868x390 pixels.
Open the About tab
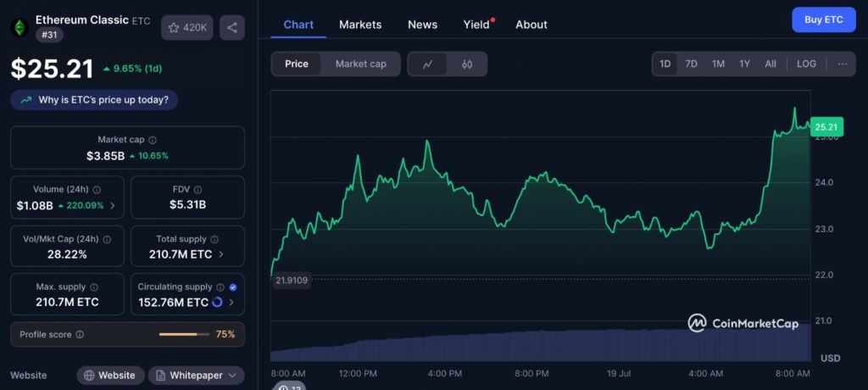click(x=531, y=25)
